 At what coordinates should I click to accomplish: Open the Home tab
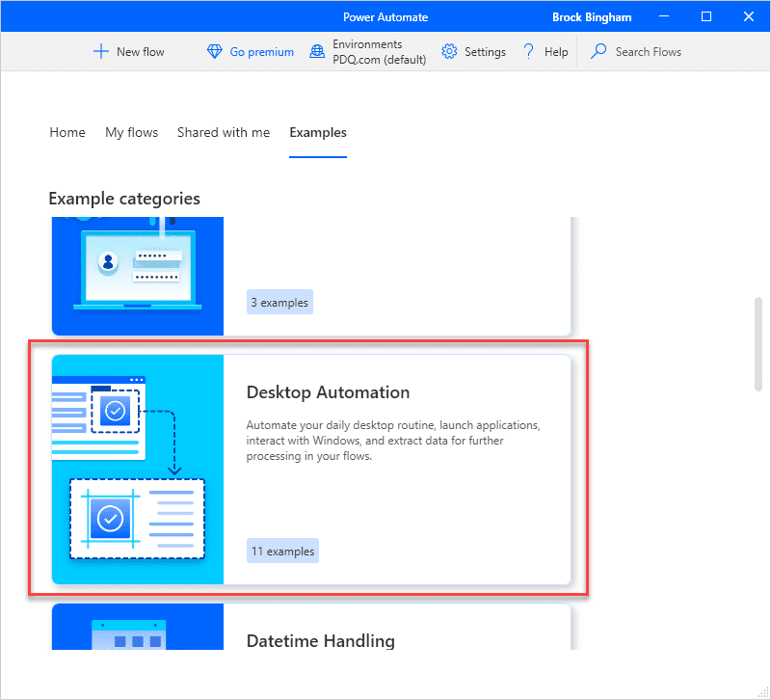point(66,132)
